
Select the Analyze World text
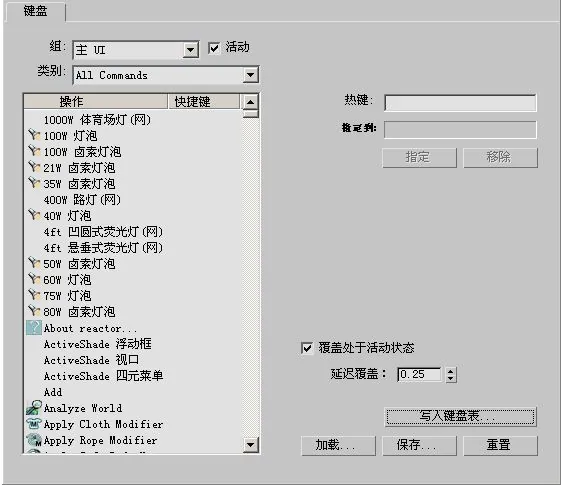pos(83,408)
